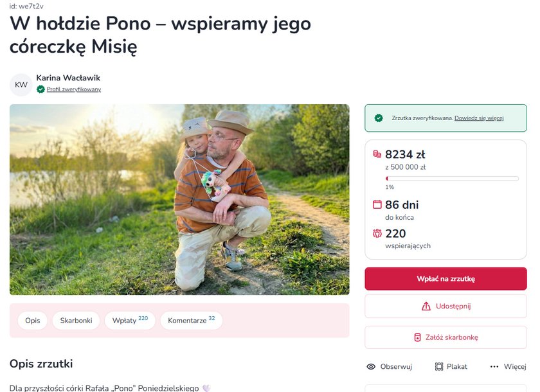Show the Wpłaty 220 tab
This screenshot has height=392, width=540.
(130, 320)
